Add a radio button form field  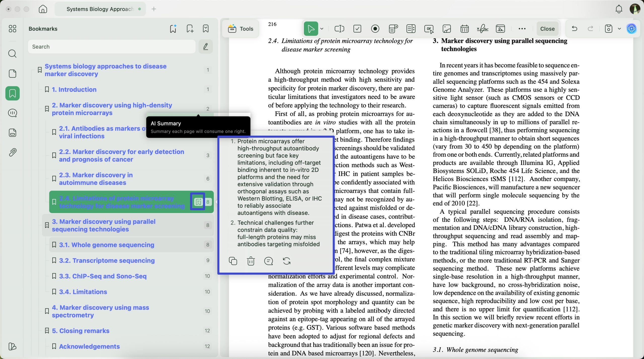coord(375,29)
